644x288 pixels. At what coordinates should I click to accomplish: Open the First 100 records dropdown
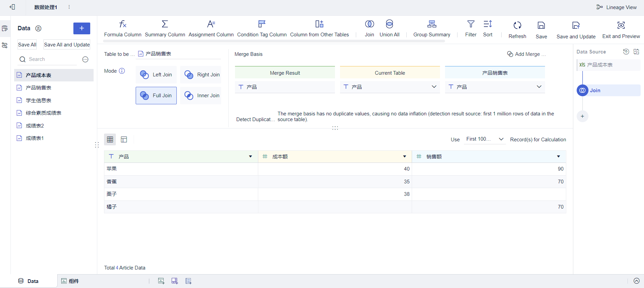pos(485,139)
